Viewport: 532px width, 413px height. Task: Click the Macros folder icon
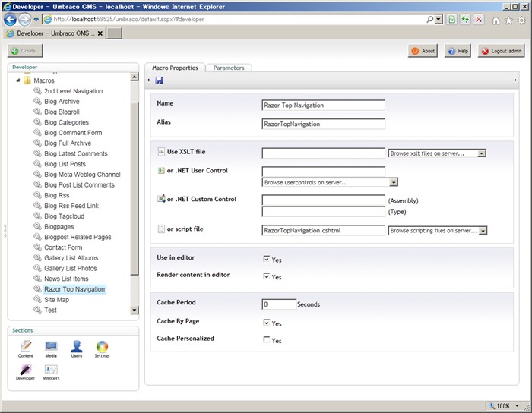[27, 80]
